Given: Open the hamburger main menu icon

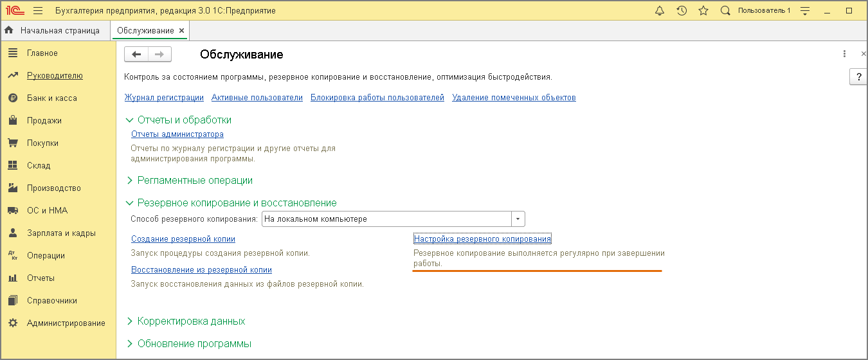Looking at the screenshot, I should pos(37,11).
